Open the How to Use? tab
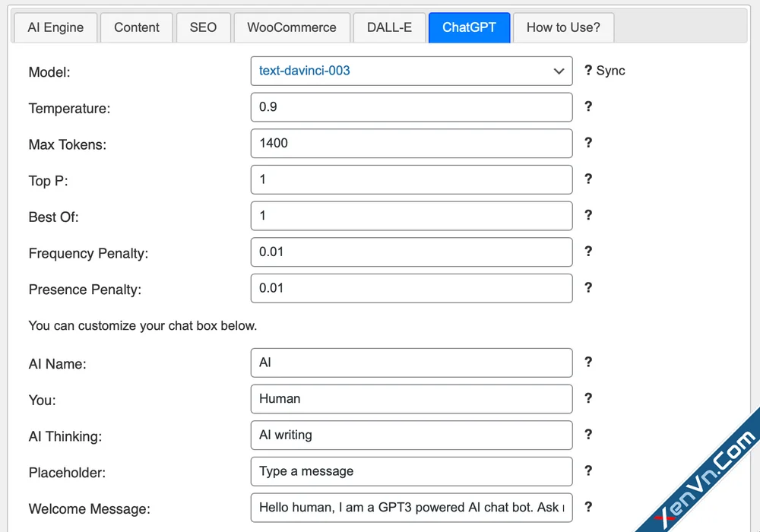760x532 pixels. pos(563,27)
